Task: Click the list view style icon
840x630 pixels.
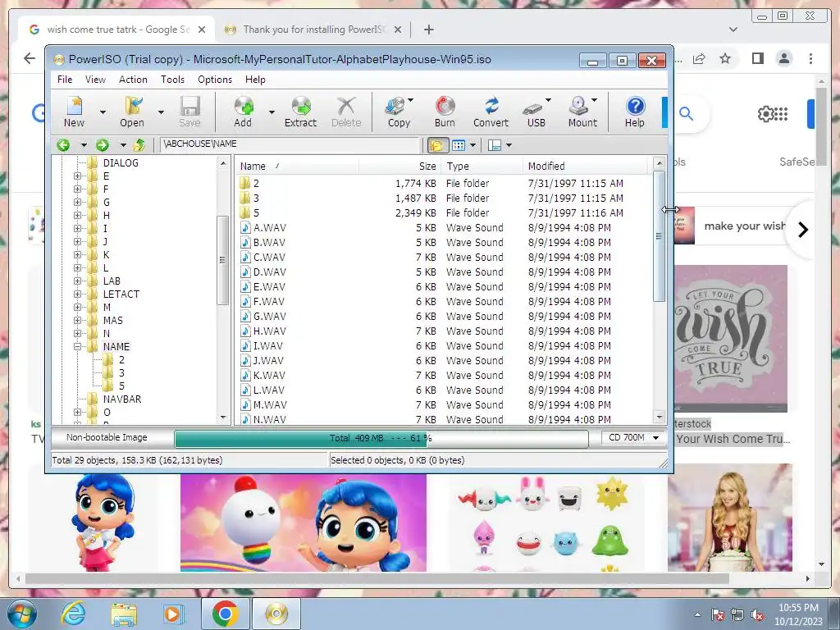Action: (459, 145)
